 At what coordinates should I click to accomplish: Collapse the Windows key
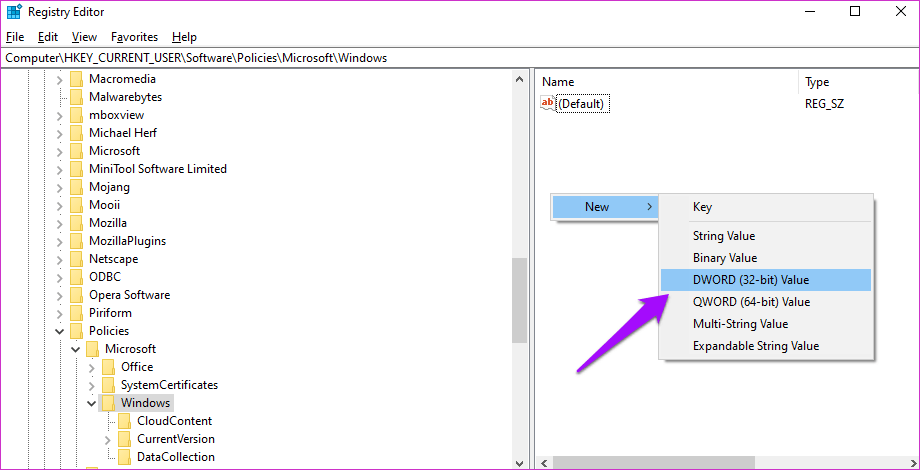click(92, 403)
